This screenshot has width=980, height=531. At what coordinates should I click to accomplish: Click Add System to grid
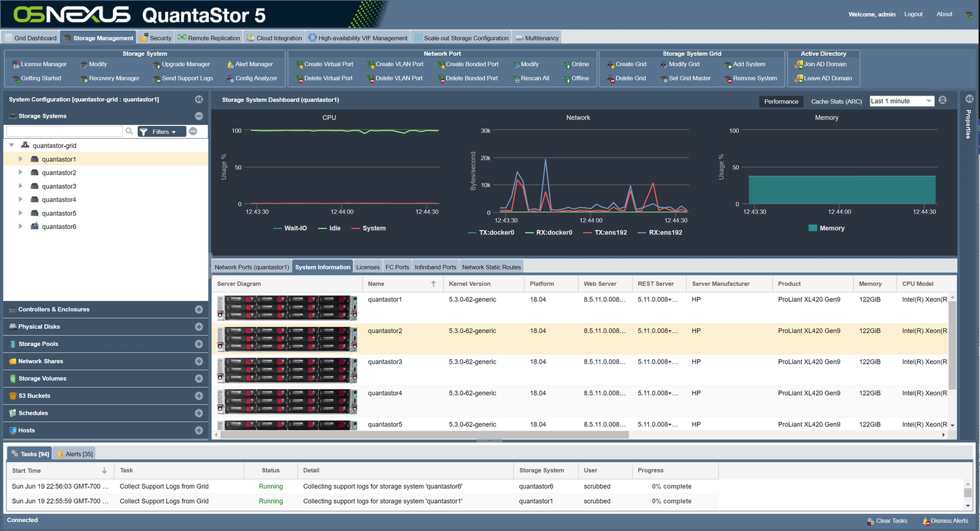745,64
